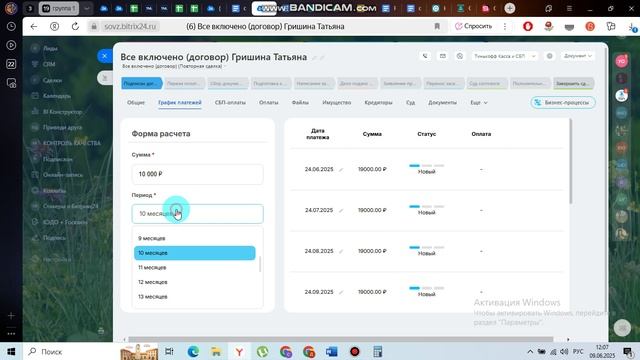The width and height of the screenshot is (640, 360).
Task: Choose the 12 месяцев option
Action: click(195, 282)
